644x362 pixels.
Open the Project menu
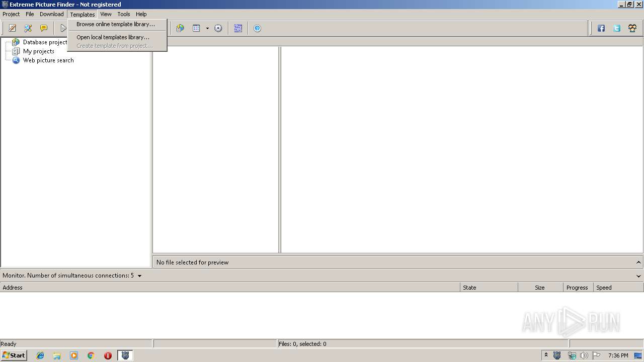point(11,14)
